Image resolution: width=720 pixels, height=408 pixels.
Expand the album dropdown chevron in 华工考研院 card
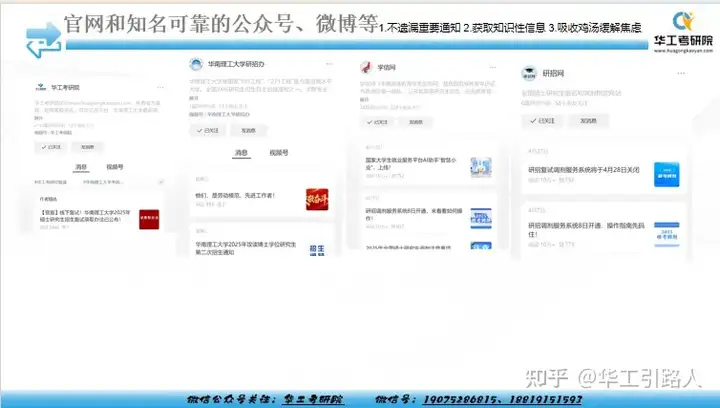point(161,182)
